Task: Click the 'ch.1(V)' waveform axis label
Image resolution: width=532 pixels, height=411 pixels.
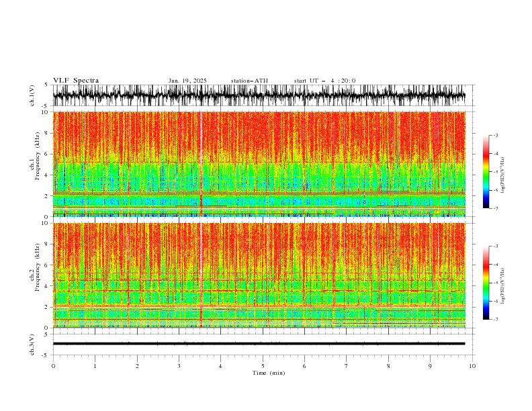Action: coord(32,95)
